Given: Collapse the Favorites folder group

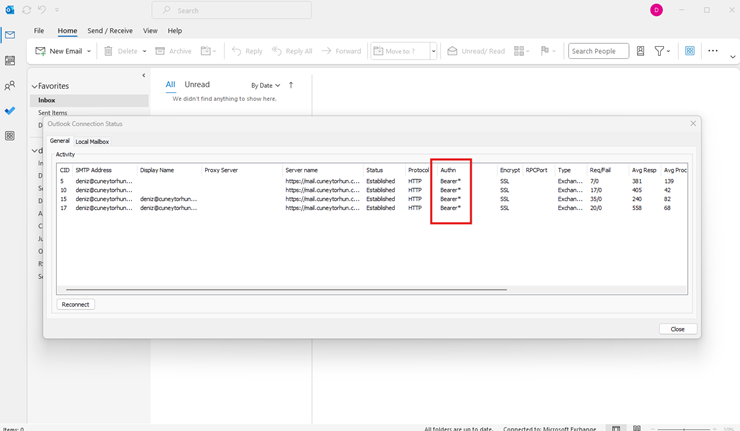Looking at the screenshot, I should pyautogui.click(x=34, y=87).
